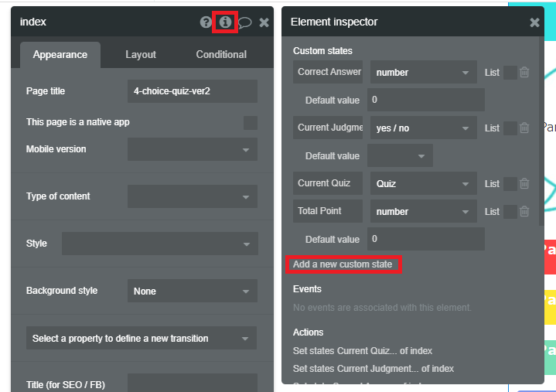Close the Element inspector panel

[534, 22]
